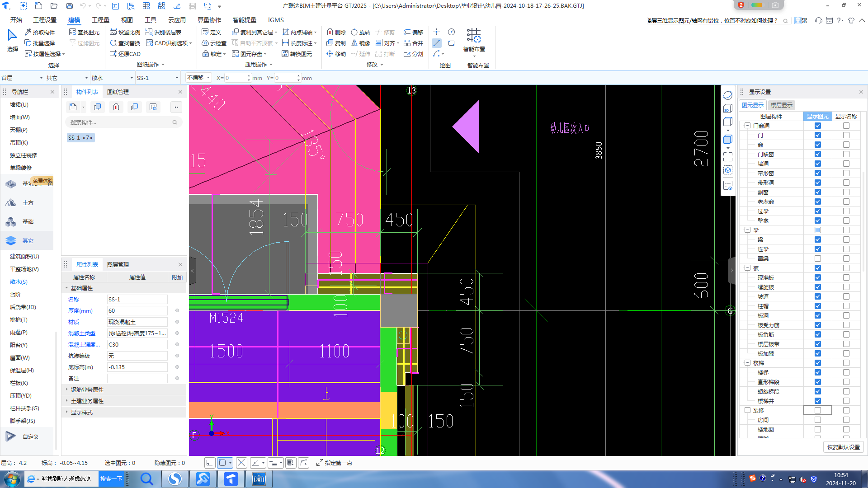This screenshot has width=868, height=488.
Task: Toggle 墙洞 display checkbox
Action: point(817,164)
